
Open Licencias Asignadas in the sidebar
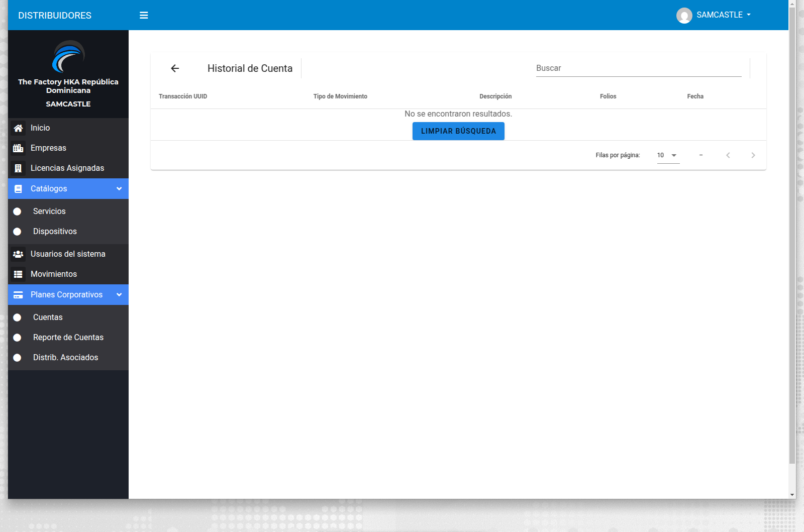pos(68,168)
